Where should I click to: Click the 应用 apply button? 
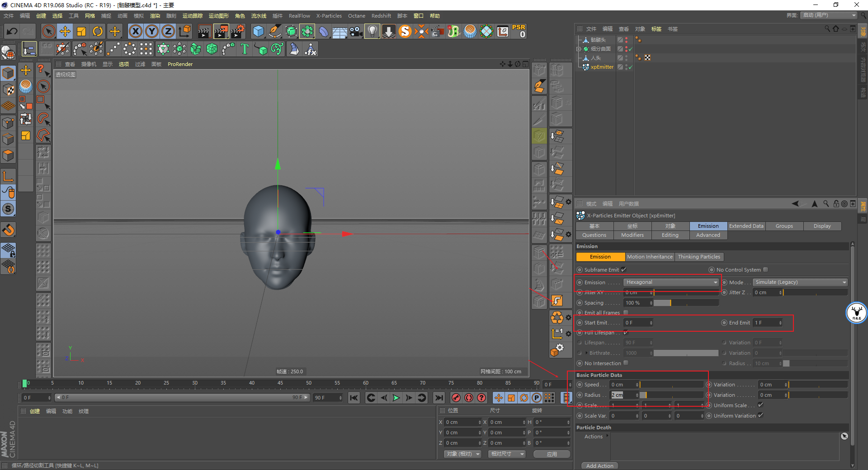(552, 454)
